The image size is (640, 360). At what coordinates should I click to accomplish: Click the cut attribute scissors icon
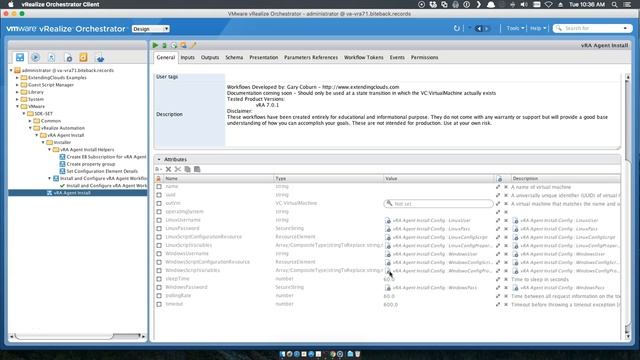178,169
